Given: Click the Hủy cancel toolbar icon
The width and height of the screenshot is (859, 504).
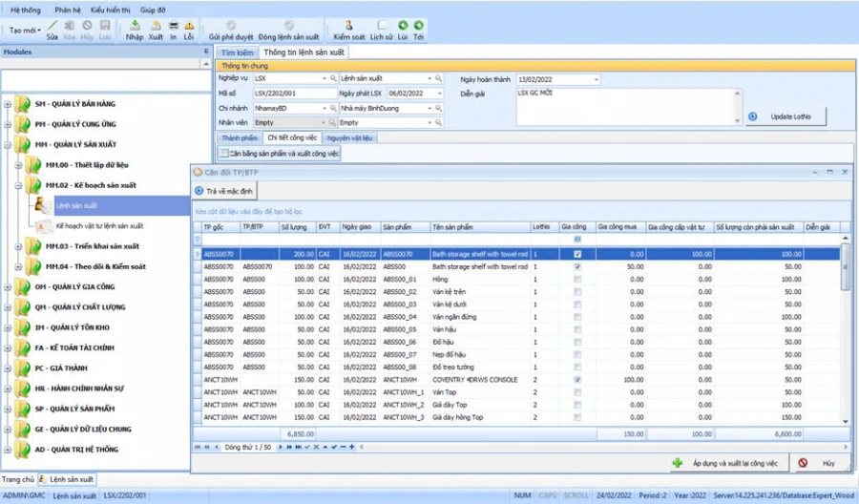Looking at the screenshot, I should tap(87, 26).
